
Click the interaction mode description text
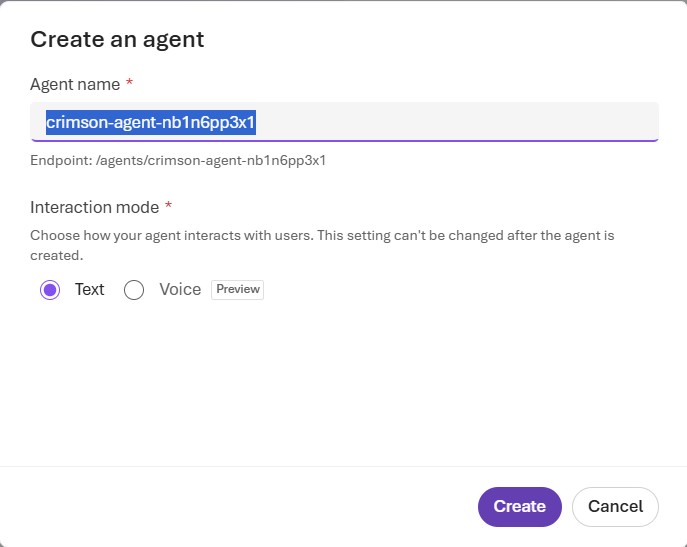coord(322,245)
